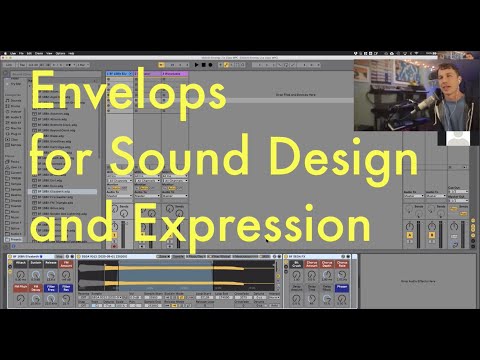The image size is (480, 360).
Task: Select the red Chorus Rate macro label
Action: [342, 264]
